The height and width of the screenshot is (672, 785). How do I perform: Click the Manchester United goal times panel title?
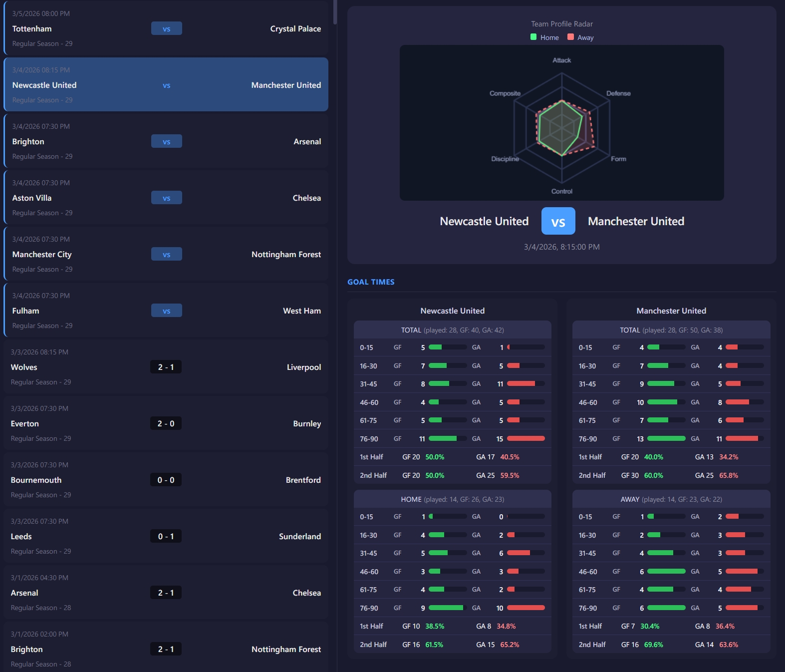pyautogui.click(x=671, y=311)
